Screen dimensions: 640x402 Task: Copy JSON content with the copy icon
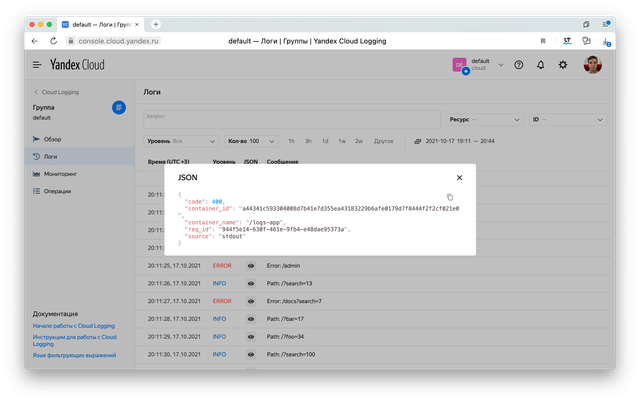(x=450, y=197)
